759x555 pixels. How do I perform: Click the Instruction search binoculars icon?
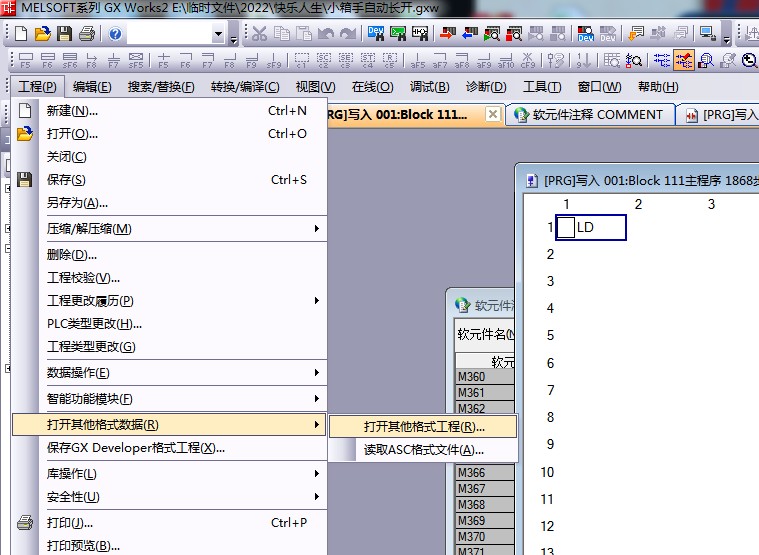pyautogui.click(x=398, y=33)
